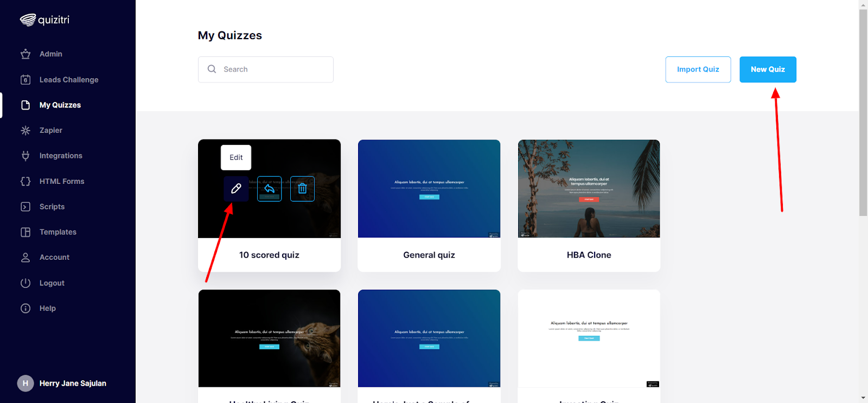Click the Integrations plug icon

pyautogui.click(x=25, y=156)
